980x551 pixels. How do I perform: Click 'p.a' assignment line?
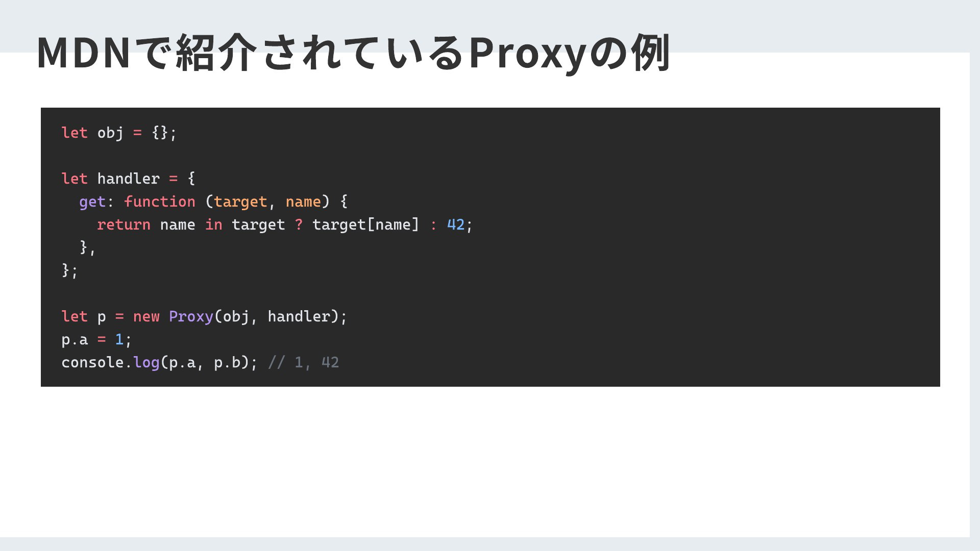(x=96, y=340)
